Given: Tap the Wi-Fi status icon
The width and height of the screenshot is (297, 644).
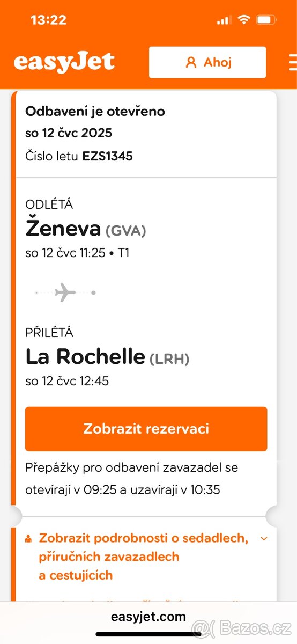Looking at the screenshot, I should coord(244,20).
